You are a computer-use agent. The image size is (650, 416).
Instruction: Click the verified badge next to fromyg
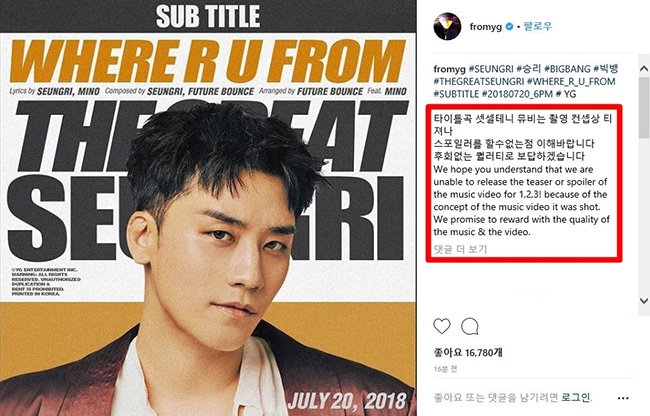click(509, 27)
